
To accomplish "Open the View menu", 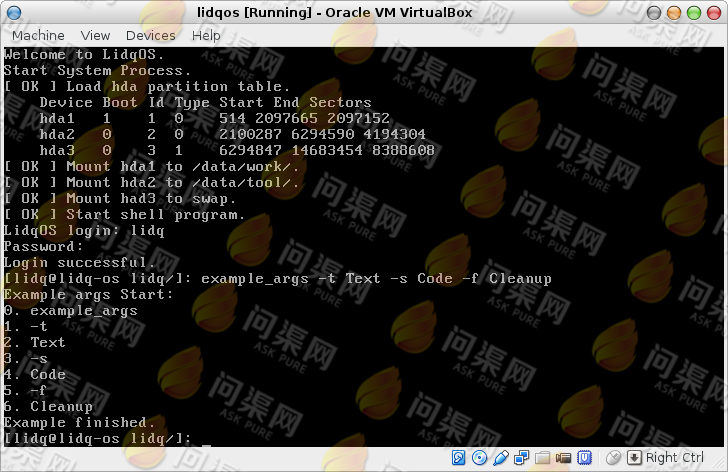I will [x=95, y=35].
